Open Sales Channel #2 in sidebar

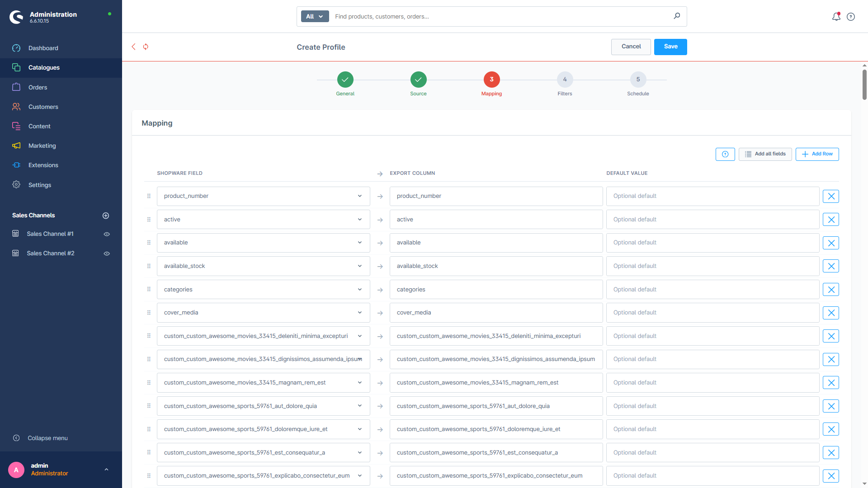click(x=51, y=253)
